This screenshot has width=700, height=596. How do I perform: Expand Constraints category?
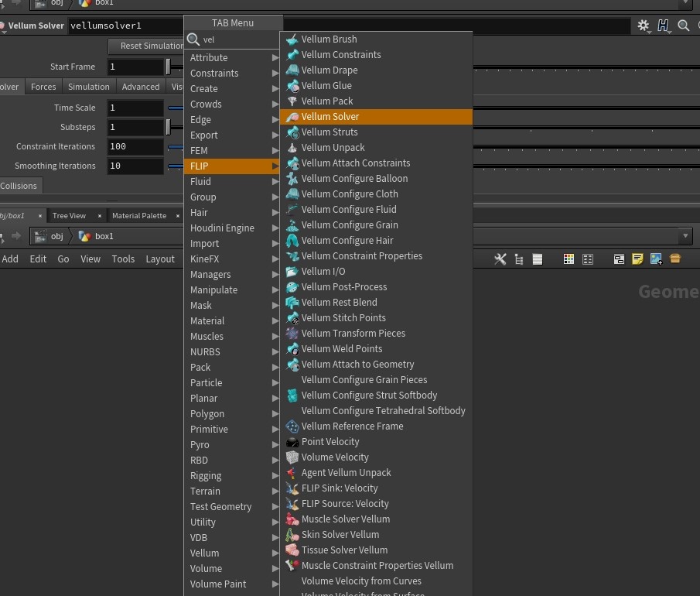(232, 74)
